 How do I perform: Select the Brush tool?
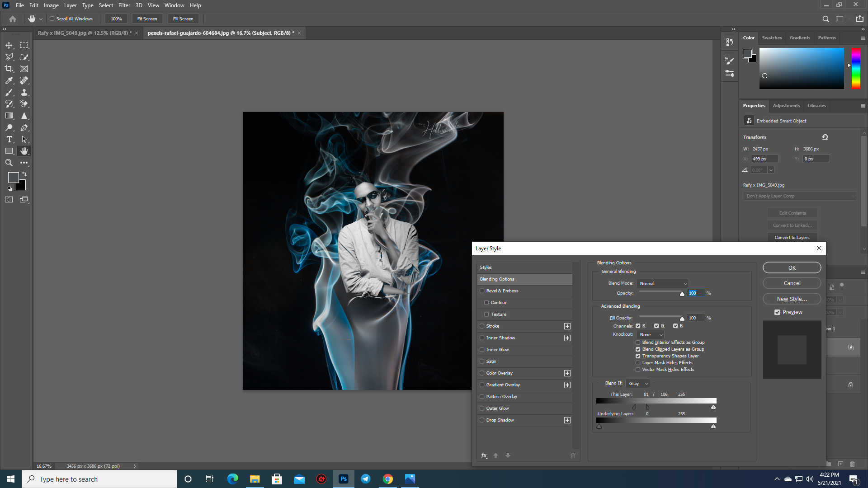[9, 92]
